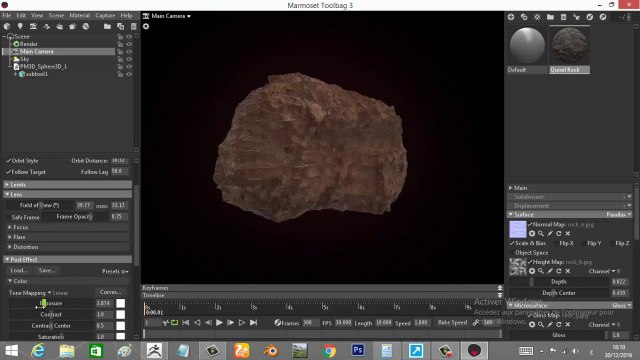Viewport: 640px width, 360px height.
Task: Lock the Main Camera object
Action: [120, 52]
